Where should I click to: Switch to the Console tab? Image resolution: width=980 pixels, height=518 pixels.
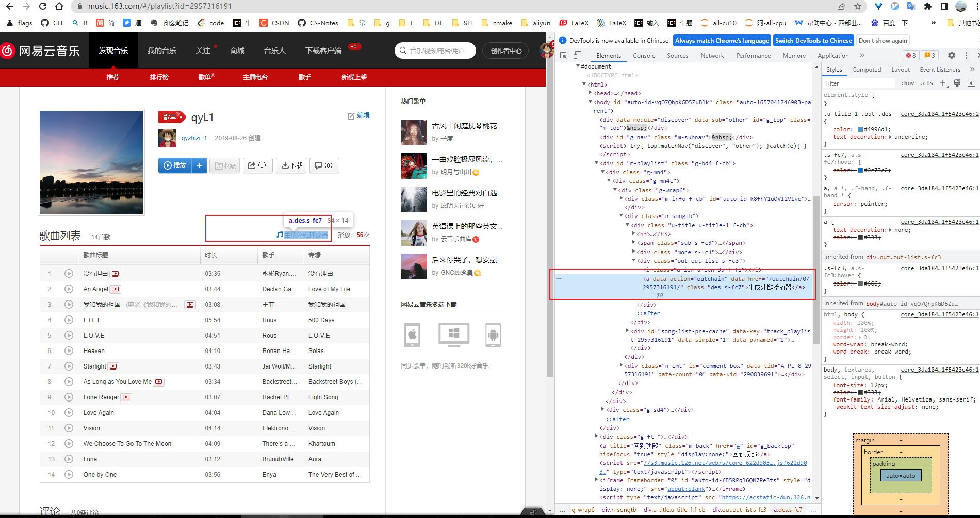[x=644, y=55]
